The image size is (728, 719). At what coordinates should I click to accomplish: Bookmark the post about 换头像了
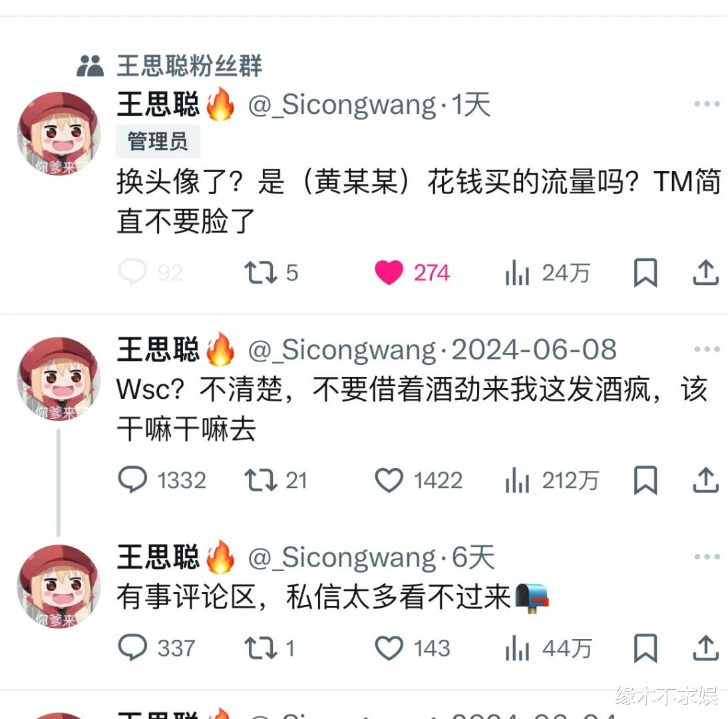point(645,273)
